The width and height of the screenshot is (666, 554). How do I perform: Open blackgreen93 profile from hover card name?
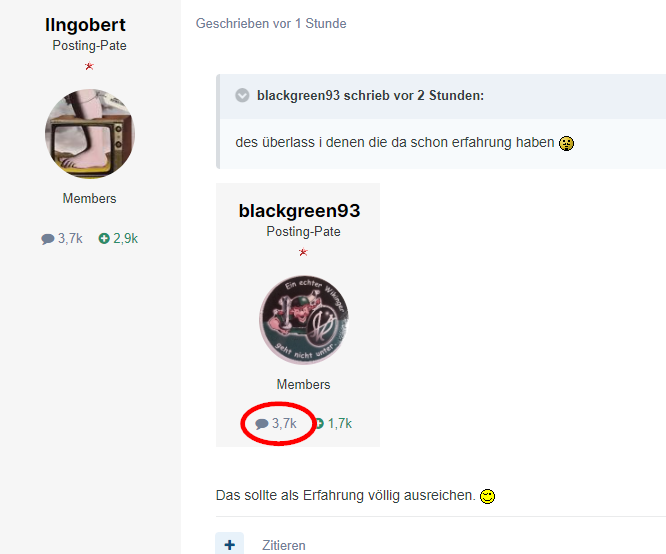(299, 211)
